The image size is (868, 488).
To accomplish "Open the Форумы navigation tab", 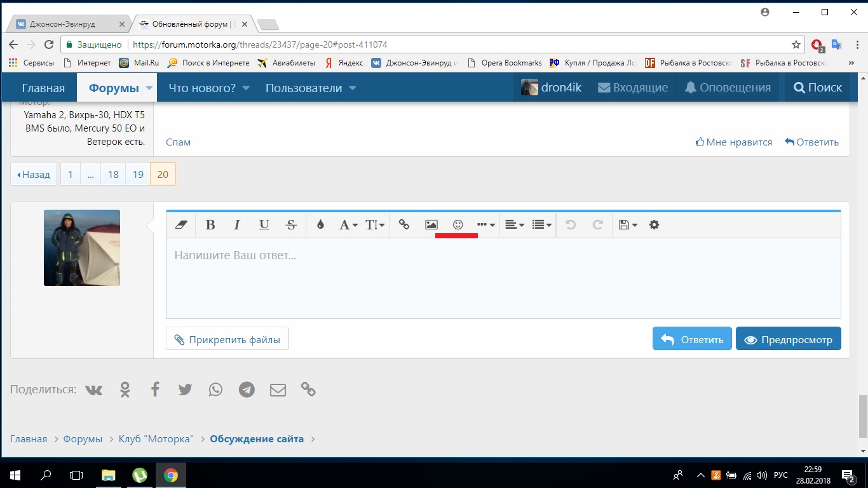I will coord(113,88).
